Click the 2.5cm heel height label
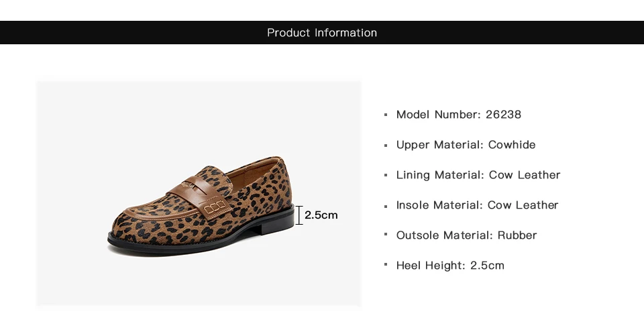 (321, 215)
